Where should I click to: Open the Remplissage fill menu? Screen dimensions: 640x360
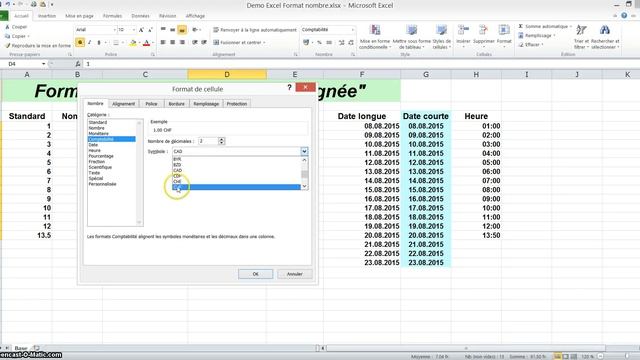click(x=538, y=36)
